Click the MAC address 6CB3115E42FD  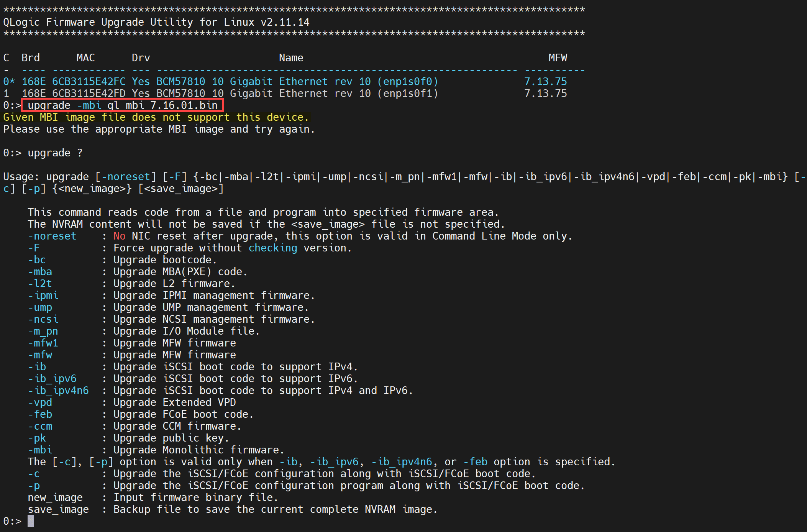pos(89,94)
